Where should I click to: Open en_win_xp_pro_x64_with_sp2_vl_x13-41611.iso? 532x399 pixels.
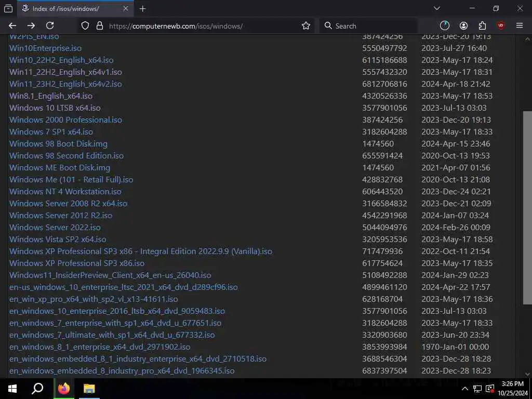coord(94,299)
